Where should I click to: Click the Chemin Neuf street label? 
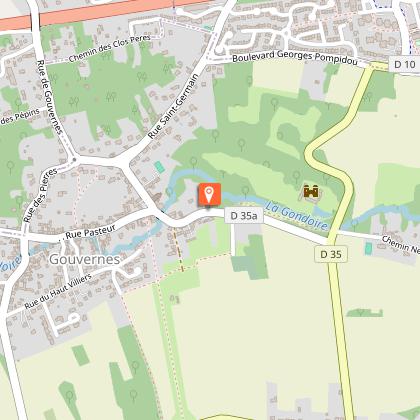401,245
